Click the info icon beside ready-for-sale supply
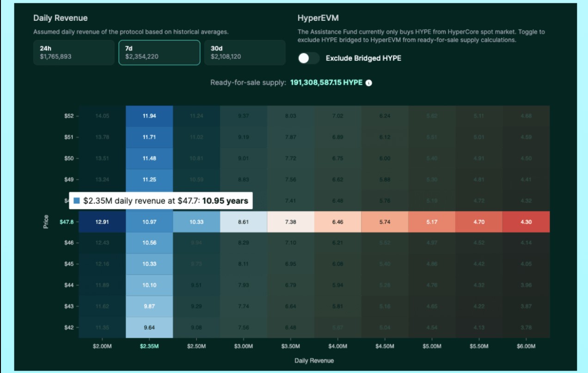Screen dimensions: 588x373 pyautogui.click(x=369, y=83)
